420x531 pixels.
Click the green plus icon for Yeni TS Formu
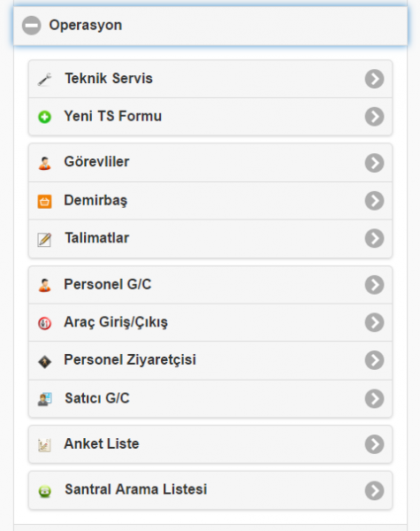click(44, 117)
